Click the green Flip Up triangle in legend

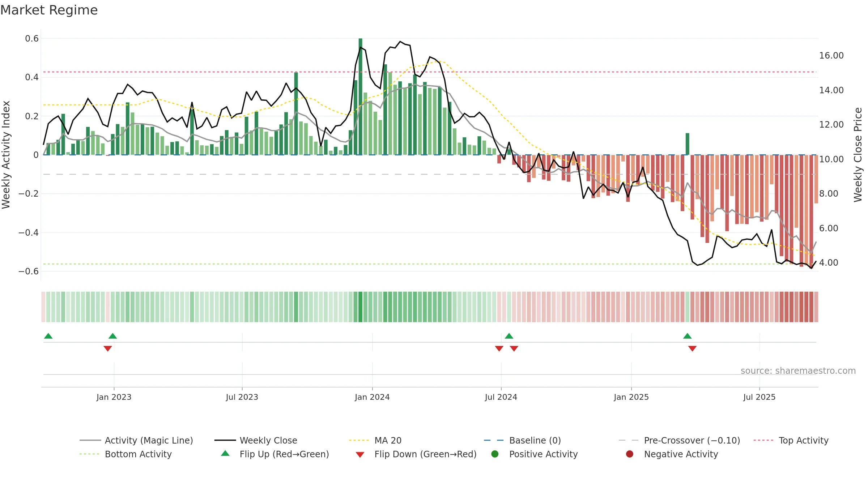pyautogui.click(x=225, y=453)
